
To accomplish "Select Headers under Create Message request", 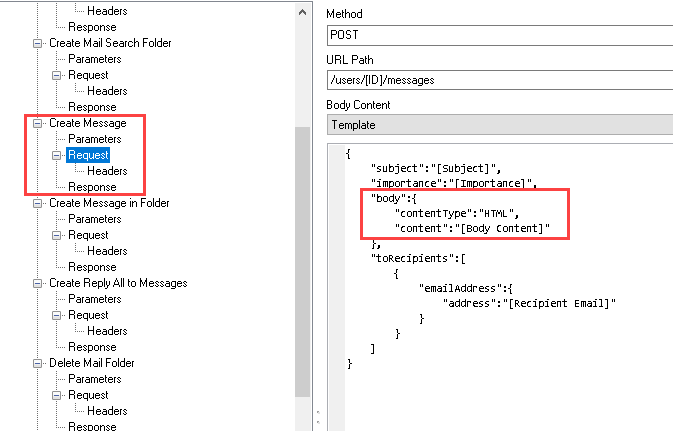I will (x=107, y=171).
